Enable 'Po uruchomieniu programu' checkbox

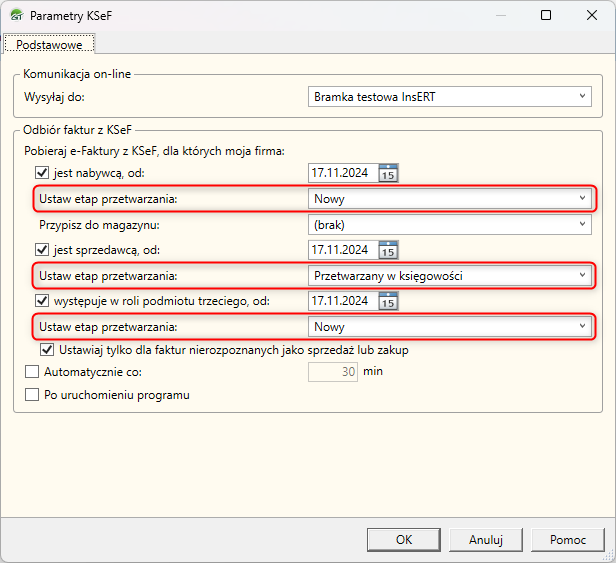31,395
